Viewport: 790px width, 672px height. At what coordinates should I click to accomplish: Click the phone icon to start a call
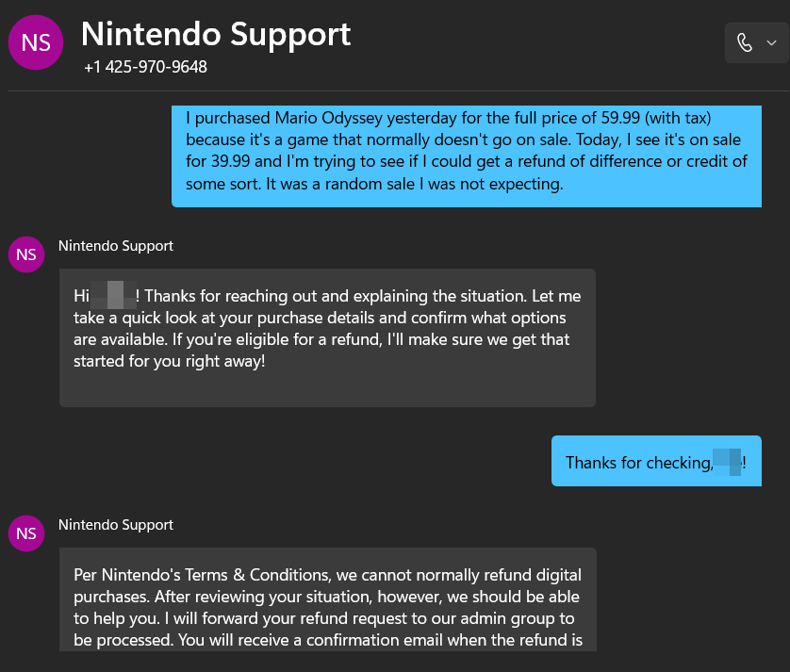coord(746,42)
